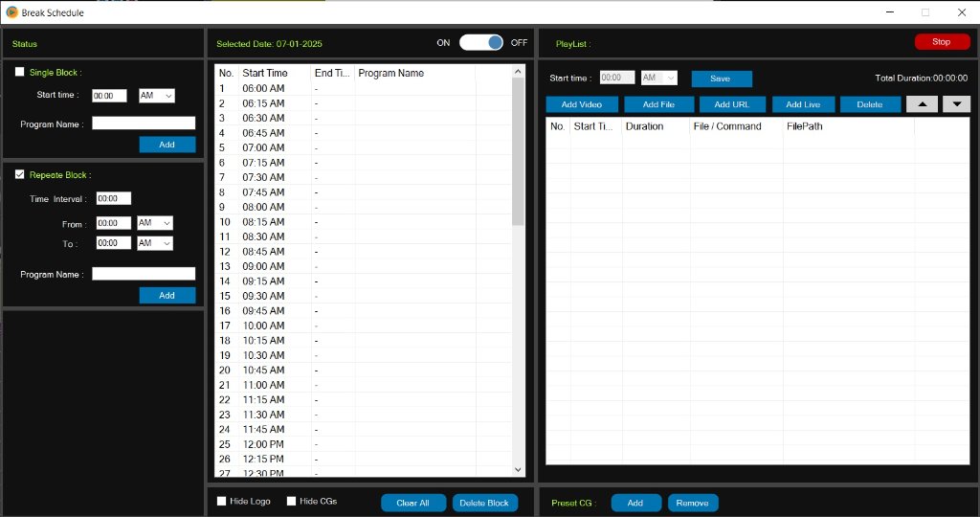Select the 12:00 PM schedule row
The height and width of the screenshot is (517, 980).
point(363,444)
